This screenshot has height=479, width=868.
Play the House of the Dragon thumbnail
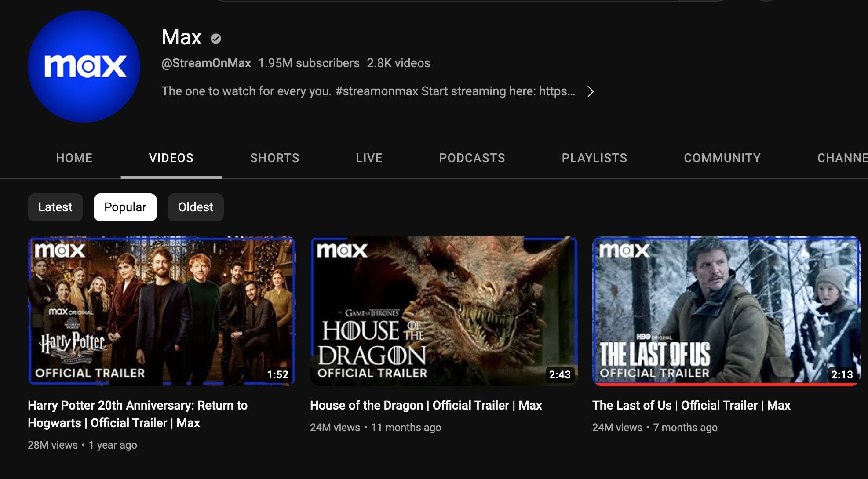point(444,310)
